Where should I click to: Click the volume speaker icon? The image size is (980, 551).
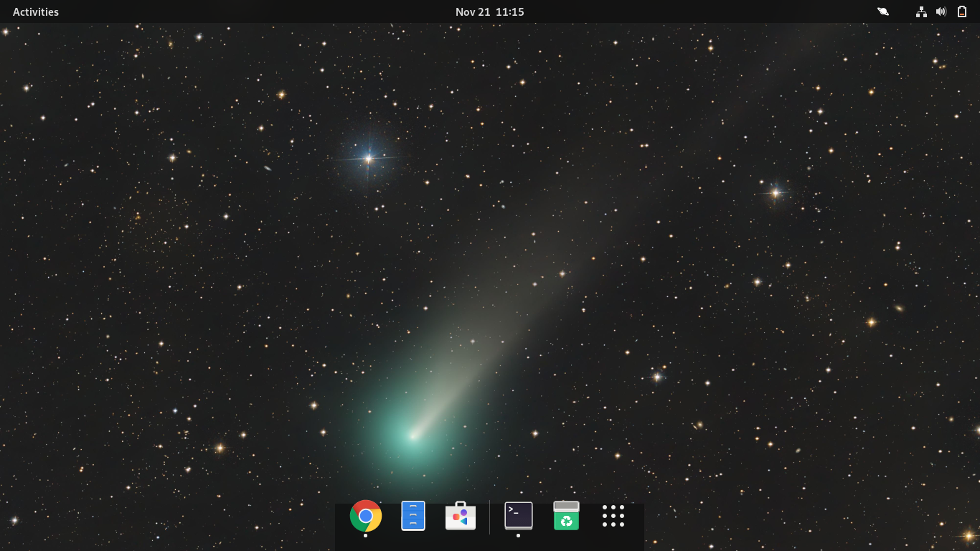941,11
